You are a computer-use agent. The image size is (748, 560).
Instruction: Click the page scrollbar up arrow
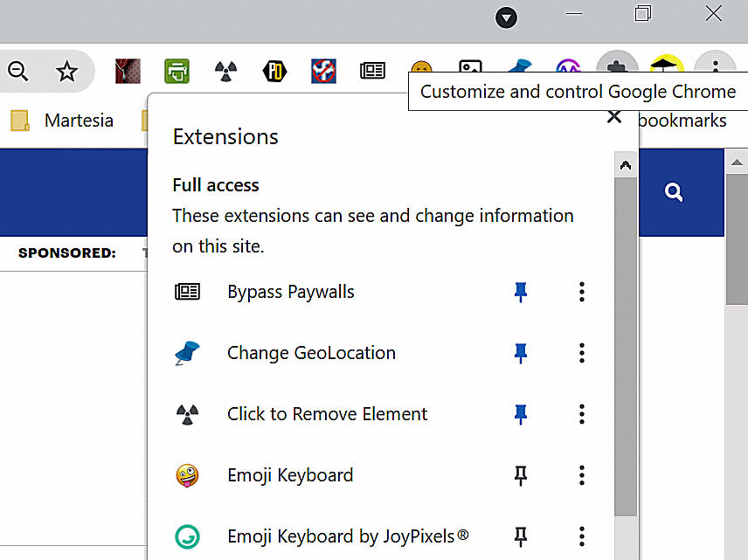pyautogui.click(x=737, y=162)
